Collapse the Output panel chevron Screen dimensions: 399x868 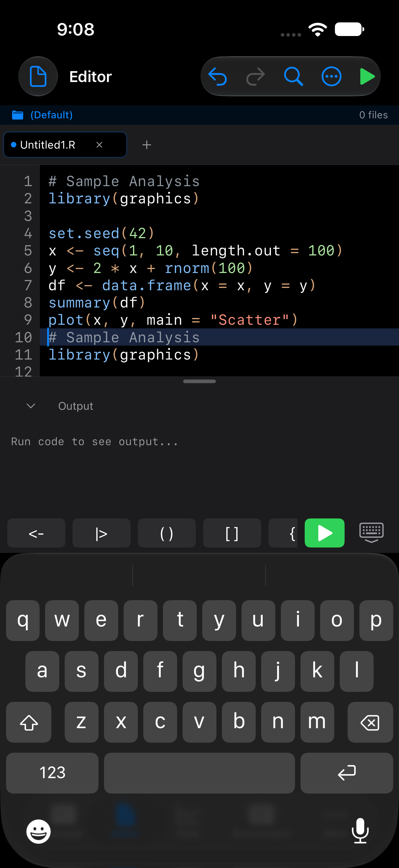(x=31, y=406)
